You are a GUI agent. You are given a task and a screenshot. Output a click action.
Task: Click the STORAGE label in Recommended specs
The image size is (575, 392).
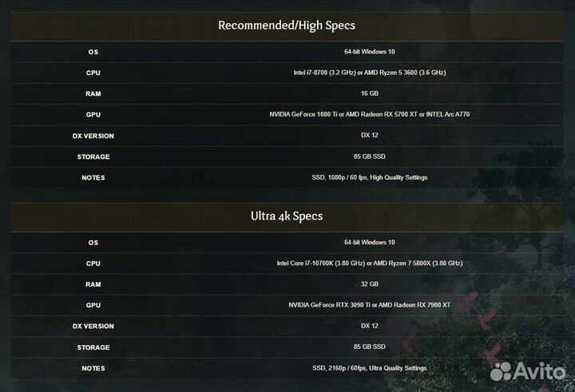click(x=93, y=156)
